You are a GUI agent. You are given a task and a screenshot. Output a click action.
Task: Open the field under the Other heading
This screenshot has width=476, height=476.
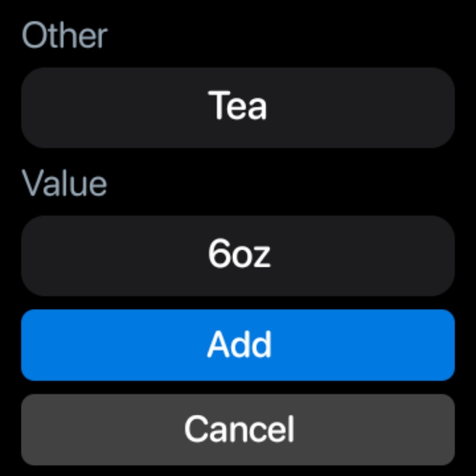click(x=238, y=108)
